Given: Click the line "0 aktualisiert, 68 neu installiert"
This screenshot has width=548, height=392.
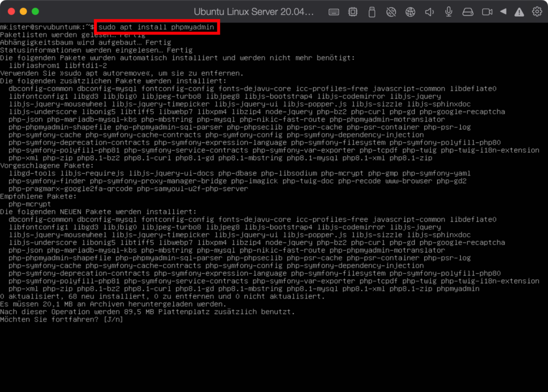Looking at the screenshot, I should point(163,296).
